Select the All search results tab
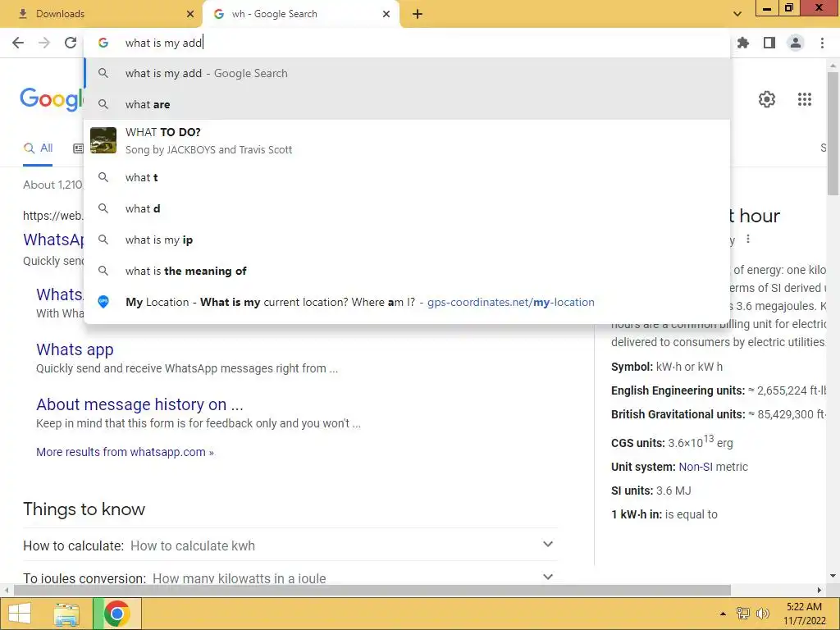The height and width of the screenshot is (630, 840). coord(38,148)
